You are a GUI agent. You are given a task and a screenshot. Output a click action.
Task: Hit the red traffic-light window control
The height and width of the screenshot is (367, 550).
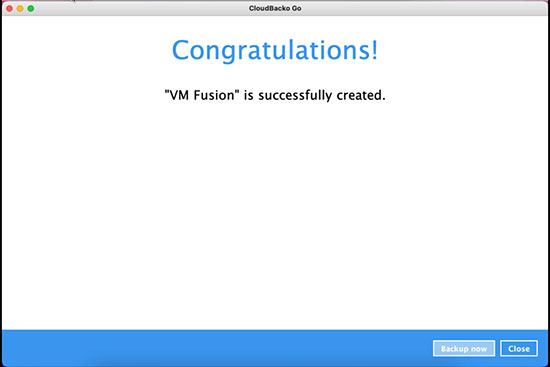9,8
